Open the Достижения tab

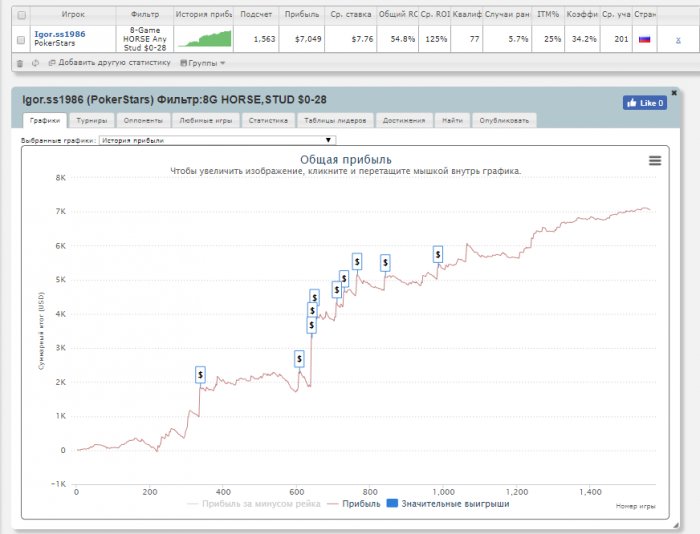point(404,121)
